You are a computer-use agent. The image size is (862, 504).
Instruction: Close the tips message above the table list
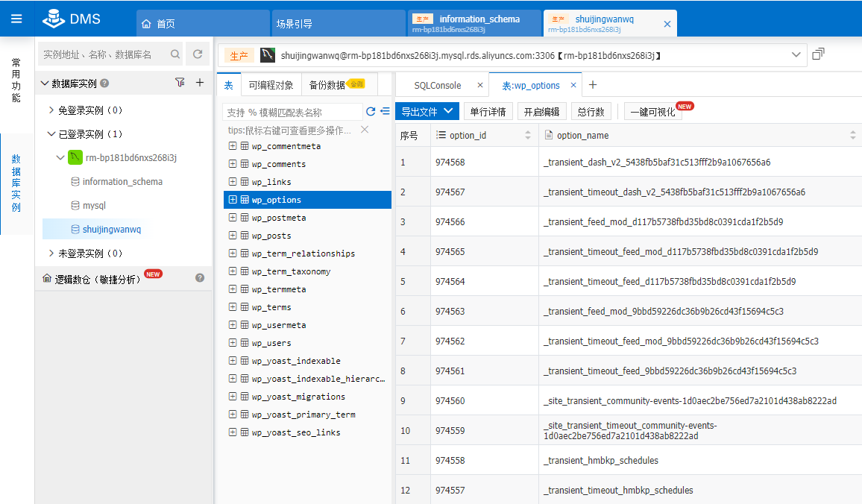click(x=365, y=130)
